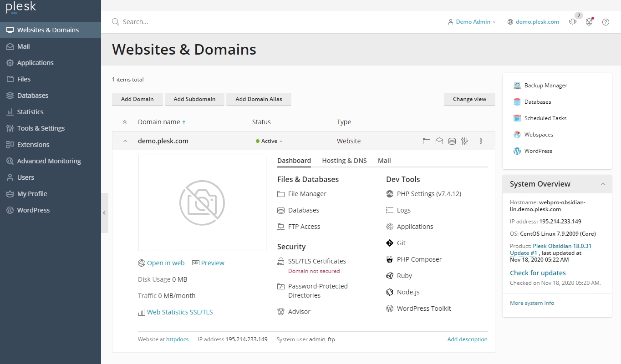This screenshot has width=621, height=364.
Task: Click the Files folder icon in demo.plesk.com row
Action: tap(426, 141)
